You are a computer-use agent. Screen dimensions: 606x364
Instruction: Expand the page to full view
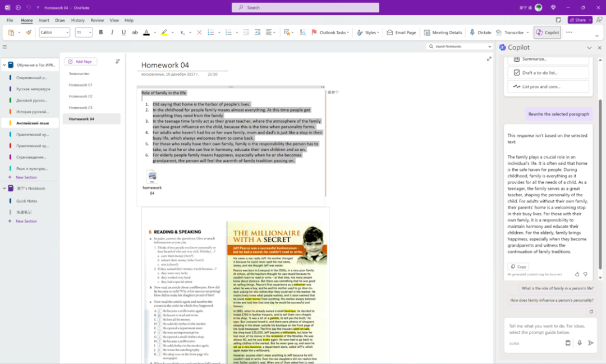(489, 59)
